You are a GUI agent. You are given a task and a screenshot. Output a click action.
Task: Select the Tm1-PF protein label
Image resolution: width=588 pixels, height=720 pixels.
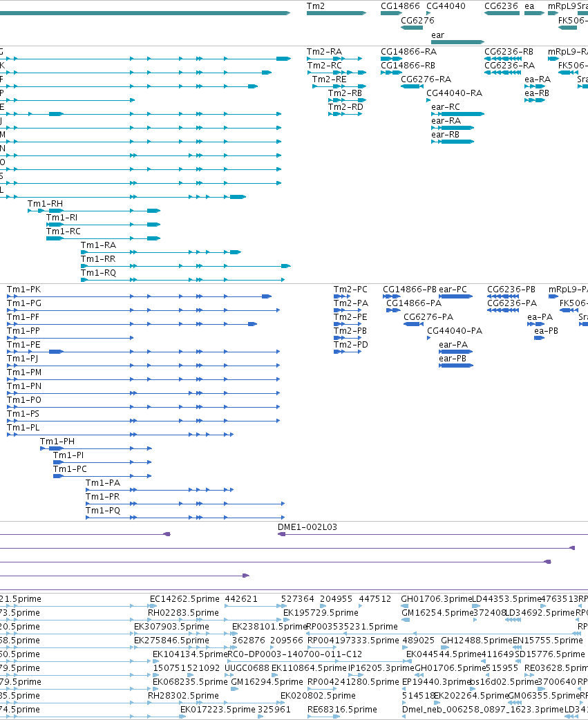tap(23, 317)
